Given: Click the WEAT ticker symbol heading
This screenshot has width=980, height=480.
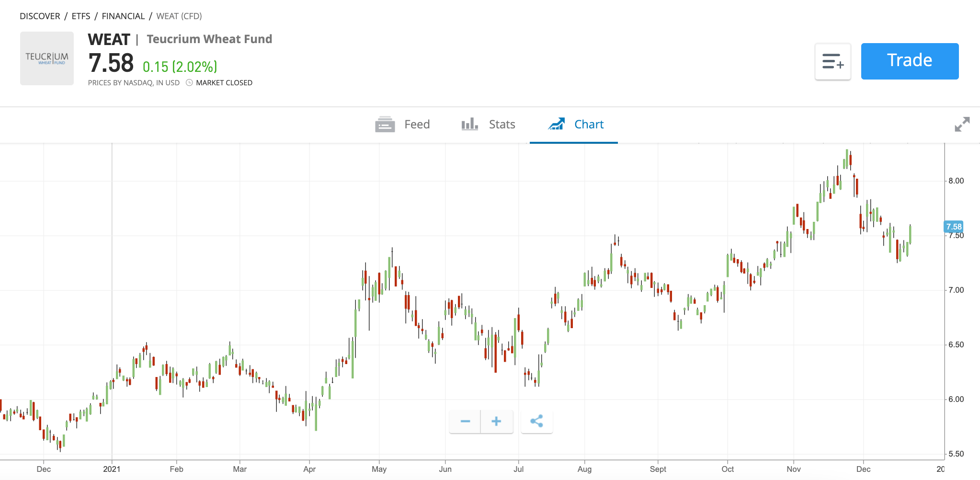Looking at the screenshot, I should point(109,39).
